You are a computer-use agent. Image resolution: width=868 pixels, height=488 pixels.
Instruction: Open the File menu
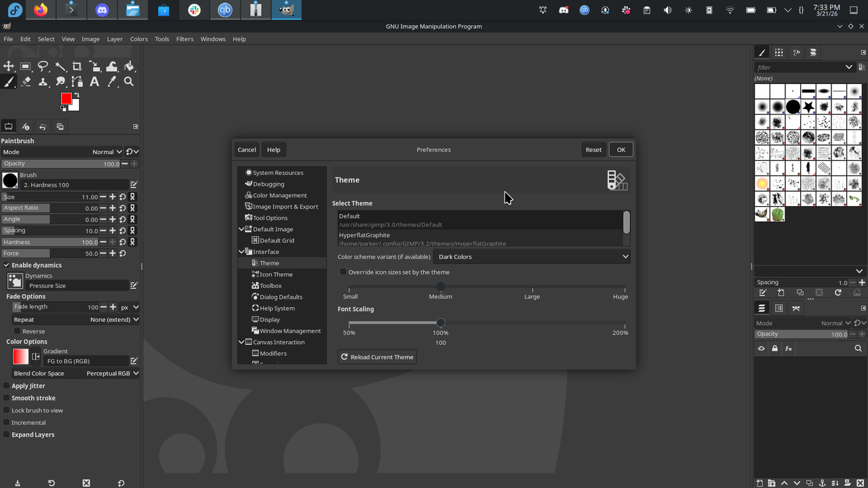click(x=8, y=39)
